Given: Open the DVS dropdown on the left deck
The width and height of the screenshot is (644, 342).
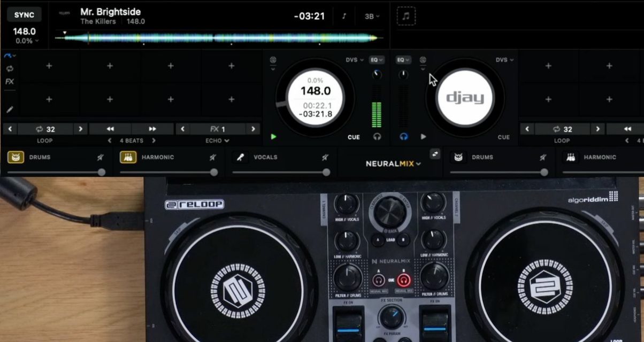Looking at the screenshot, I should pos(352,60).
